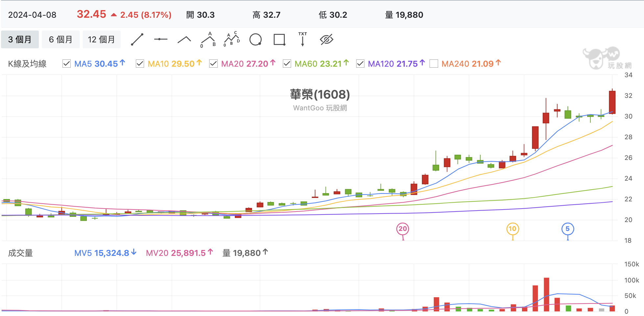Click the 成交量 section label
Viewport: 644px width, 316px height.
point(20,253)
